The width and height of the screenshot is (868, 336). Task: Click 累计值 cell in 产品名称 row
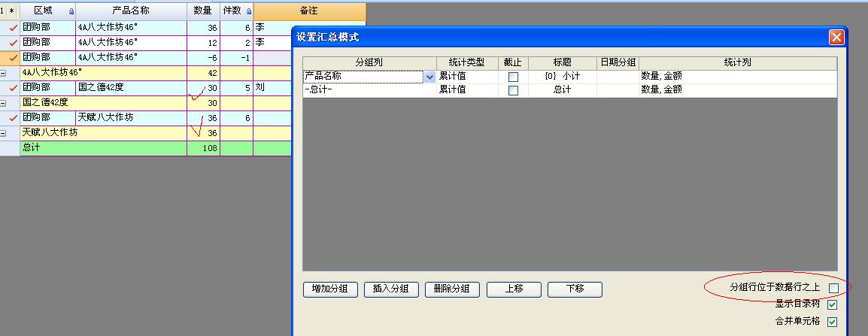pos(467,77)
